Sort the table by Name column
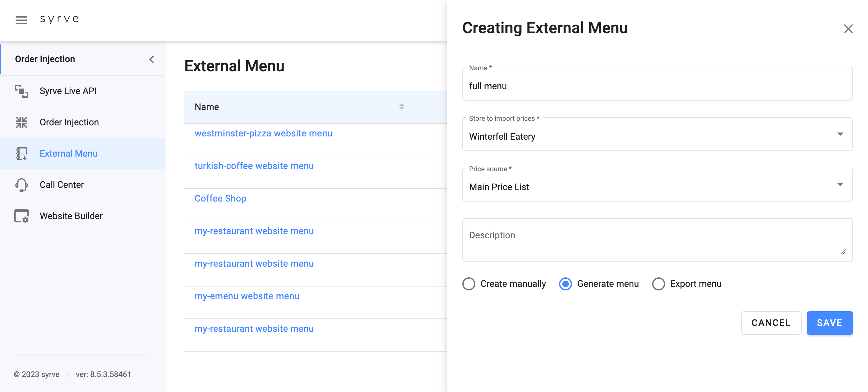The image size is (868, 392). pyautogui.click(x=401, y=107)
